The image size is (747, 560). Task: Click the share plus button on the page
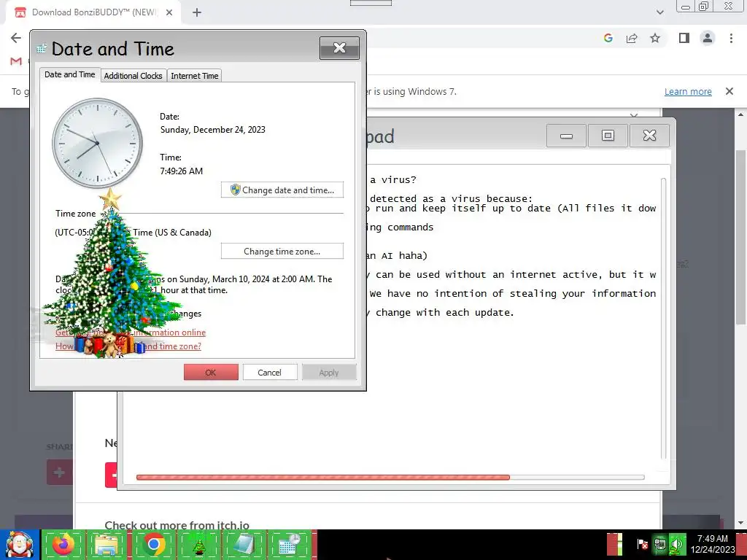click(x=60, y=472)
